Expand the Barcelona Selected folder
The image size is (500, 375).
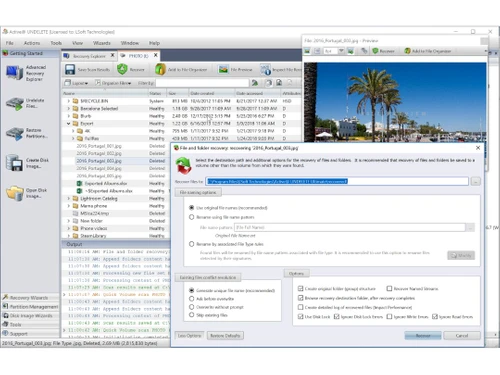click(69, 108)
